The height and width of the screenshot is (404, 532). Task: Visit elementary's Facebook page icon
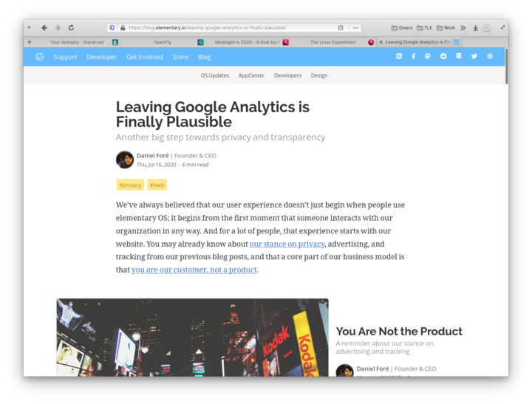(413, 56)
